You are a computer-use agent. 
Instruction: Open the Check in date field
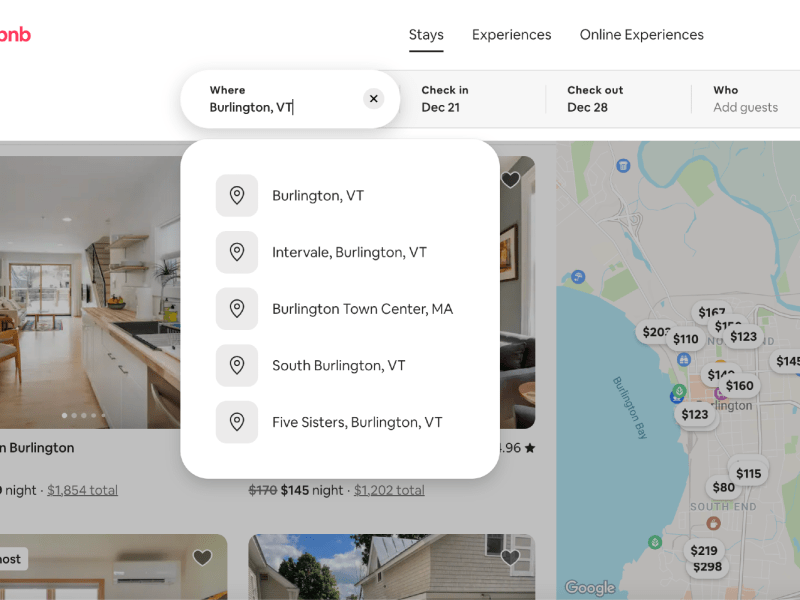470,98
